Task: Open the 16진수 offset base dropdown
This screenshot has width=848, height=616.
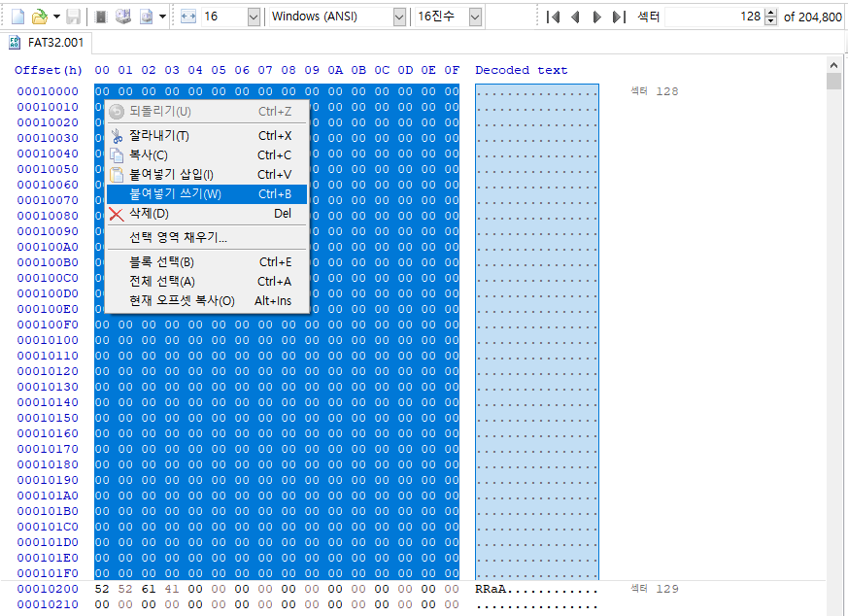Action: (449, 17)
